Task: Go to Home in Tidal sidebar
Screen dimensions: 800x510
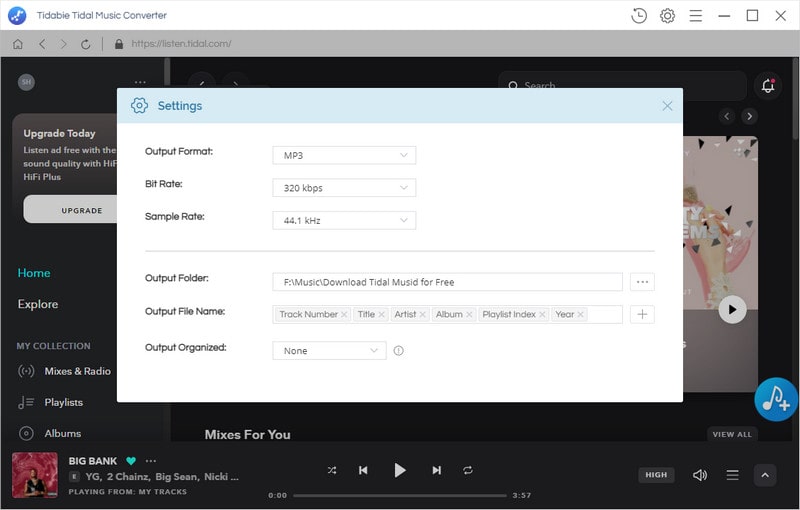Action: click(x=34, y=273)
